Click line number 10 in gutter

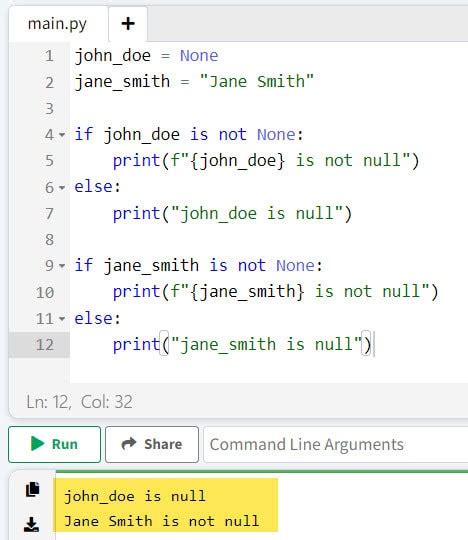(x=45, y=292)
